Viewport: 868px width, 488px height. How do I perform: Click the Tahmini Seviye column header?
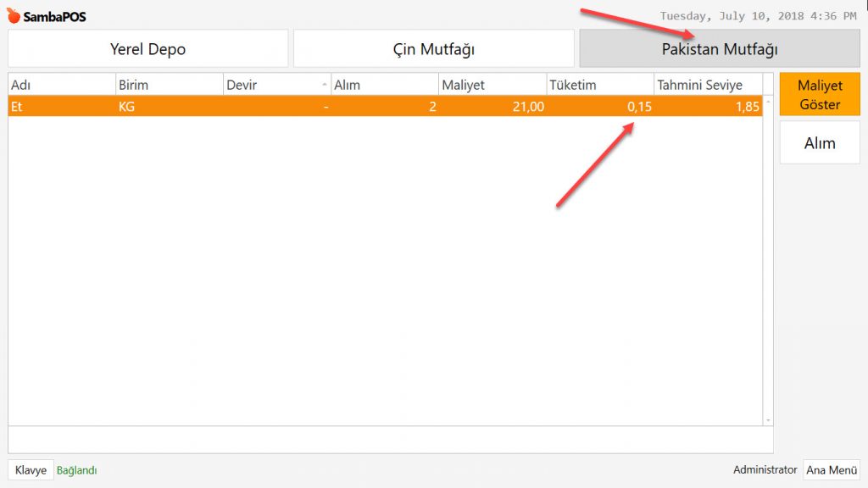707,85
